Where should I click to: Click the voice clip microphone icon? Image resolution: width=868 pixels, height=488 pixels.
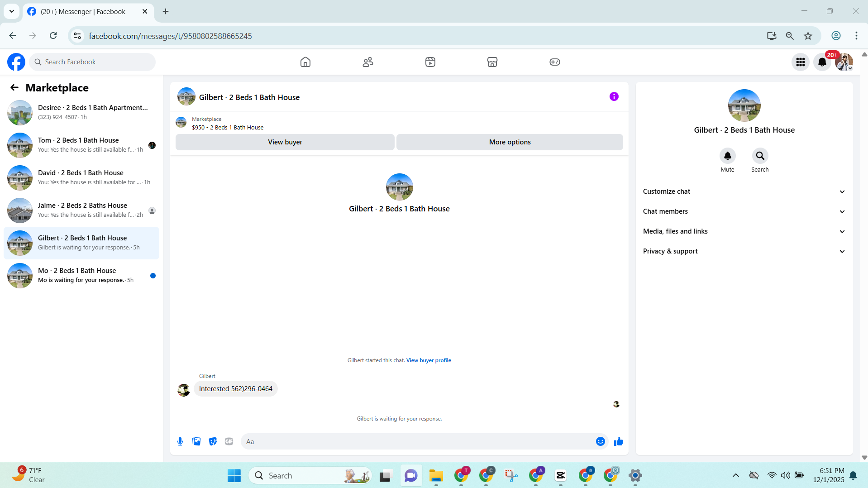click(x=180, y=441)
